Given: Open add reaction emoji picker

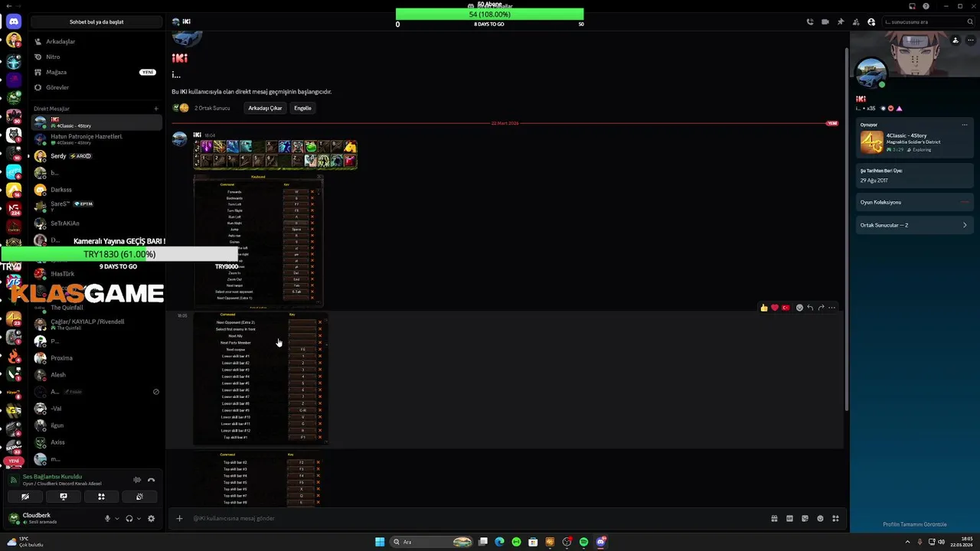Looking at the screenshot, I should [x=799, y=308].
